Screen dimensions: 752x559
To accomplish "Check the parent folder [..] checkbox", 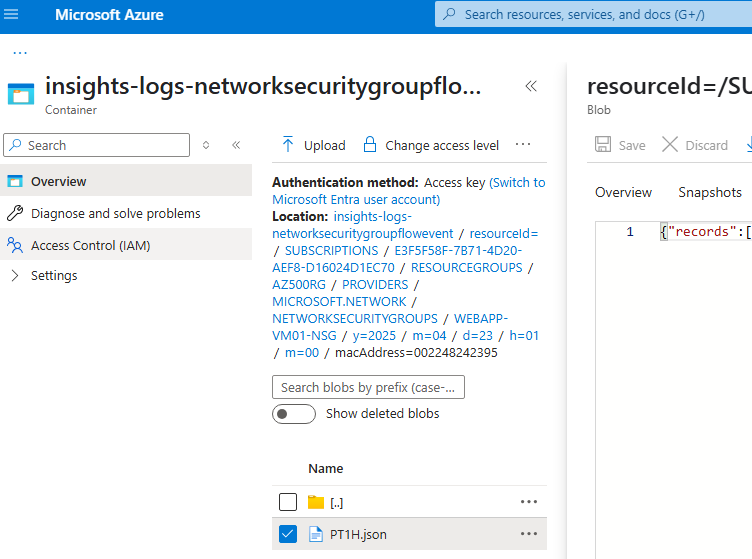I will 288,502.
